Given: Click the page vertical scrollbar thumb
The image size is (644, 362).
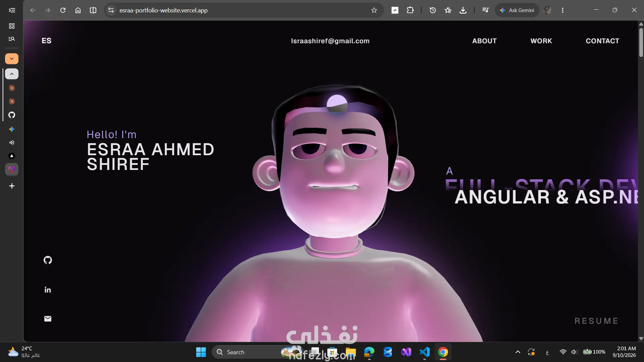Looking at the screenshot, I should point(641,43).
